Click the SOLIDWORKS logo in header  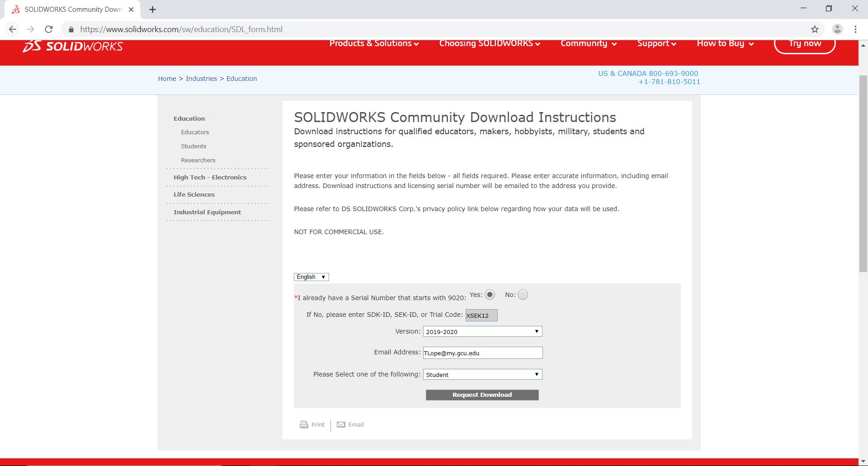pos(73,46)
